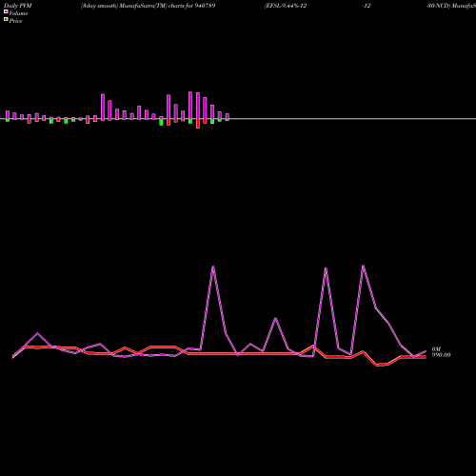Click the '0M' volume axis label
This screenshot has width=476, height=476.
pos(436,349)
